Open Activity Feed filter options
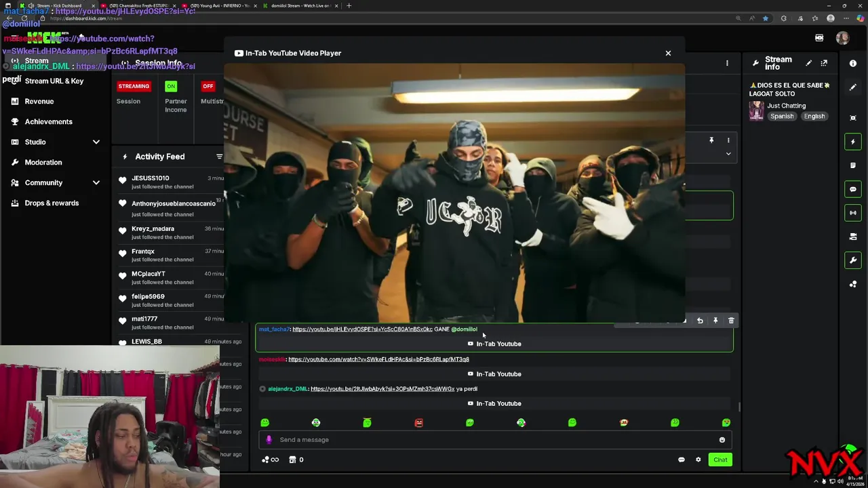The width and height of the screenshot is (868, 488). pyautogui.click(x=219, y=157)
